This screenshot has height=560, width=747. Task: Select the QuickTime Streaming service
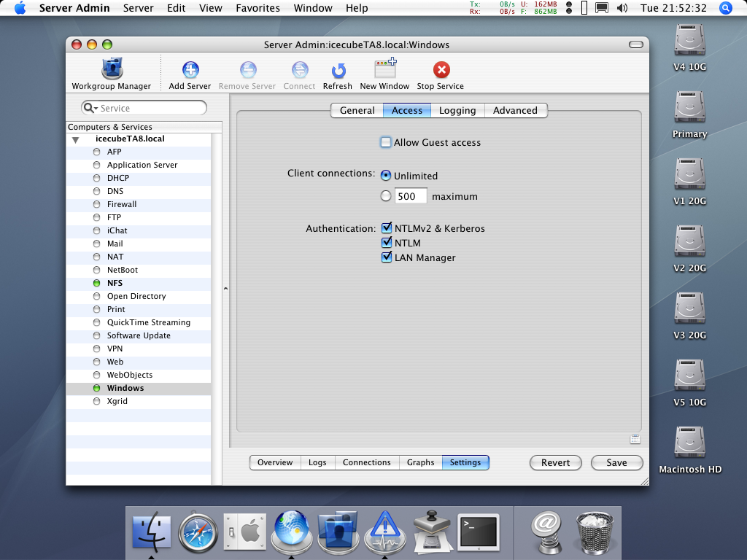(x=139, y=322)
